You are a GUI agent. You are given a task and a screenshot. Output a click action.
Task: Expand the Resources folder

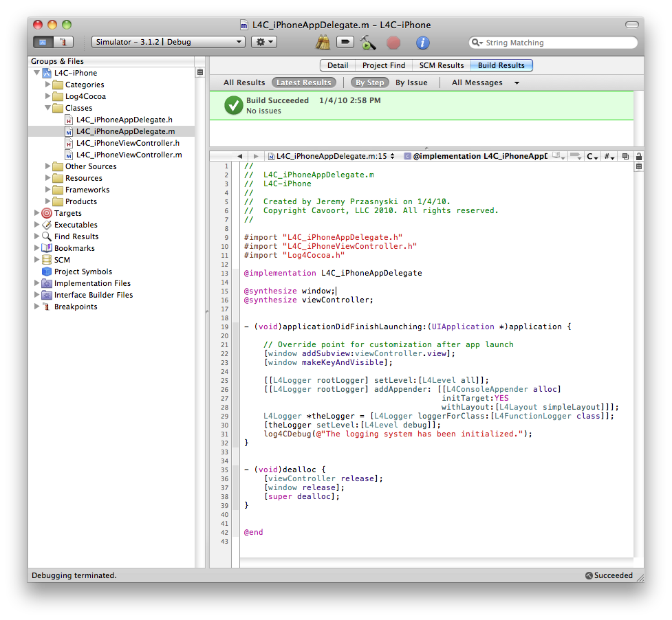point(48,178)
